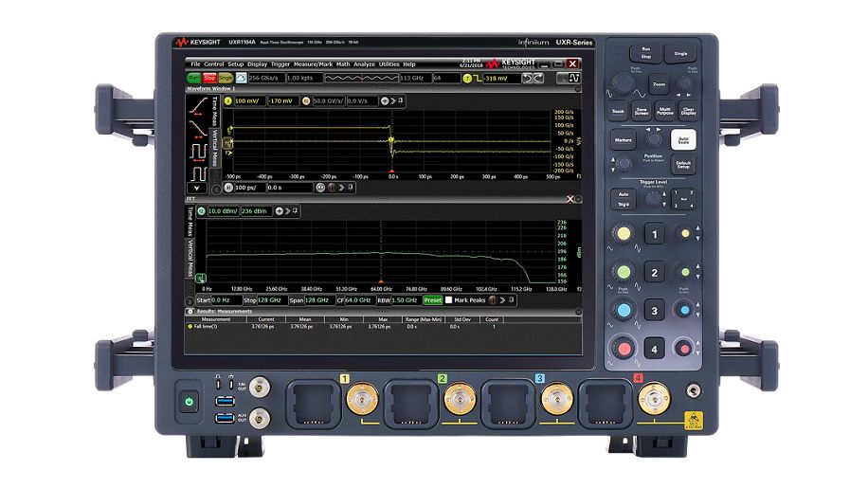Add a waveform with the plus icon in FFT window
Screen dimensions: 868x488
pyautogui.click(x=279, y=210)
